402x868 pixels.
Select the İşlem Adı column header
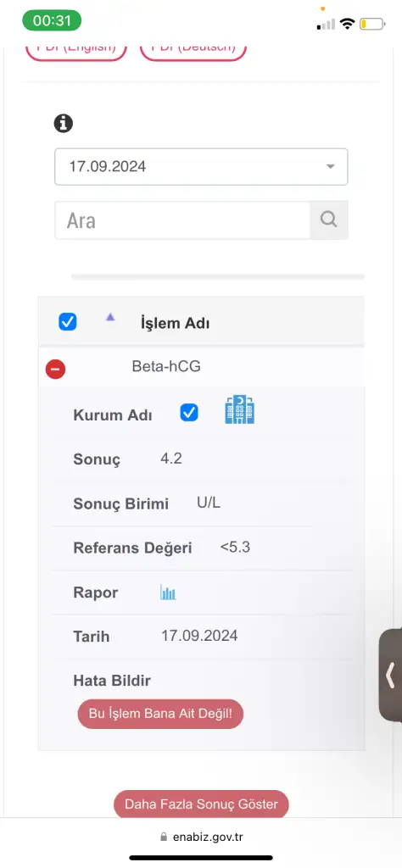pos(175,324)
